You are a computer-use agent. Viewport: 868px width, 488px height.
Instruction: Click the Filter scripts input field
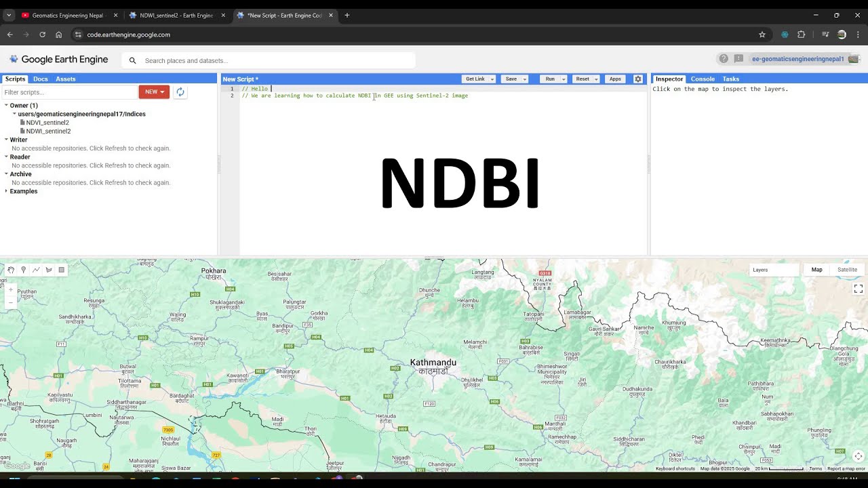click(x=69, y=92)
